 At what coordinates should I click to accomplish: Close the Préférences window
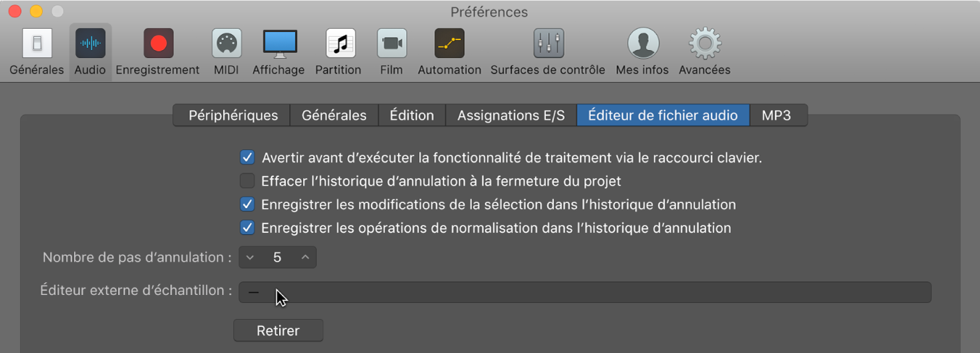click(x=15, y=11)
